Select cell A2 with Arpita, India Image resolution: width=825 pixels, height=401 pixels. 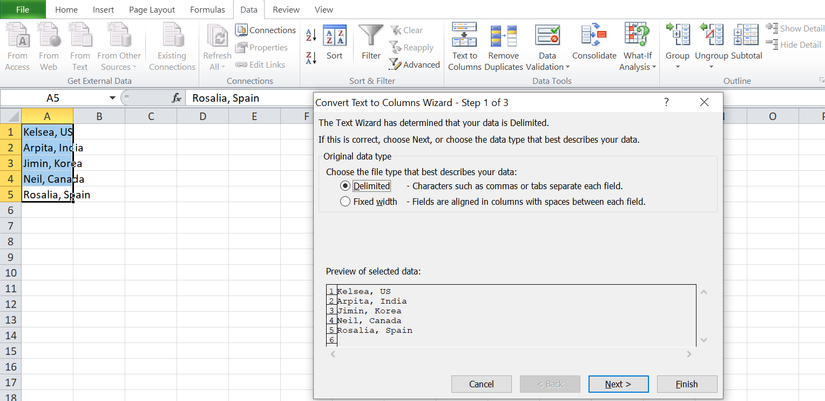[x=47, y=147]
